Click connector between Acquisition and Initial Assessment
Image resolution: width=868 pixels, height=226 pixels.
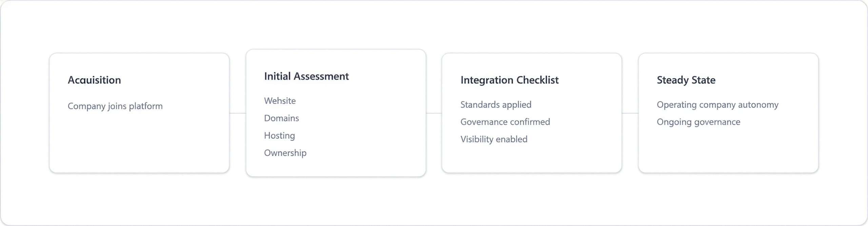pos(237,113)
